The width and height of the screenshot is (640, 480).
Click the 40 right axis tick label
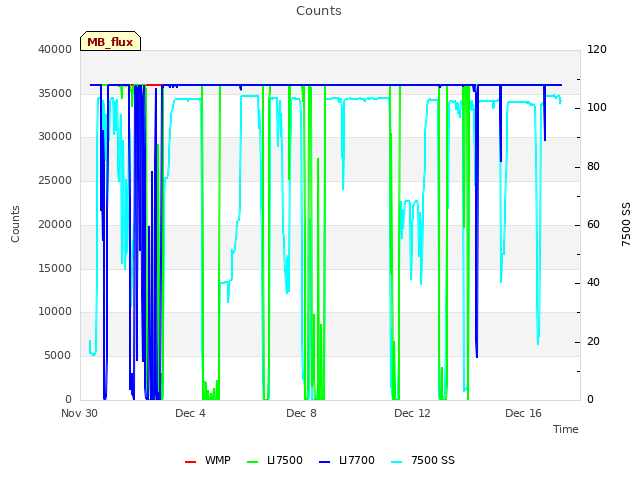coord(593,283)
